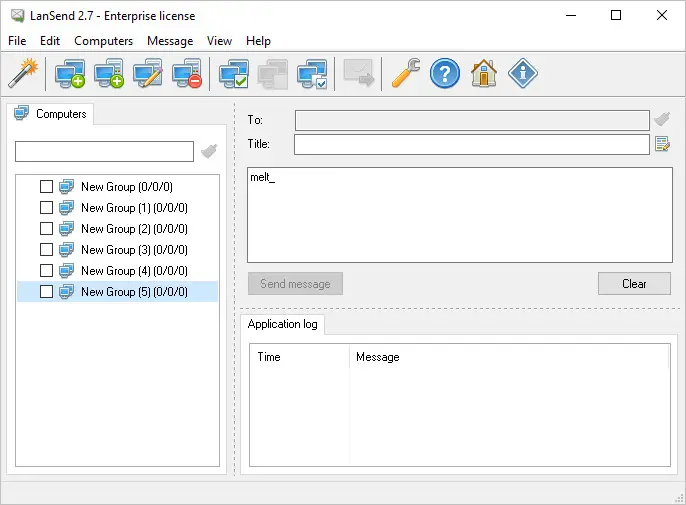Click the Time column header
686x505 pixels.
300,357
